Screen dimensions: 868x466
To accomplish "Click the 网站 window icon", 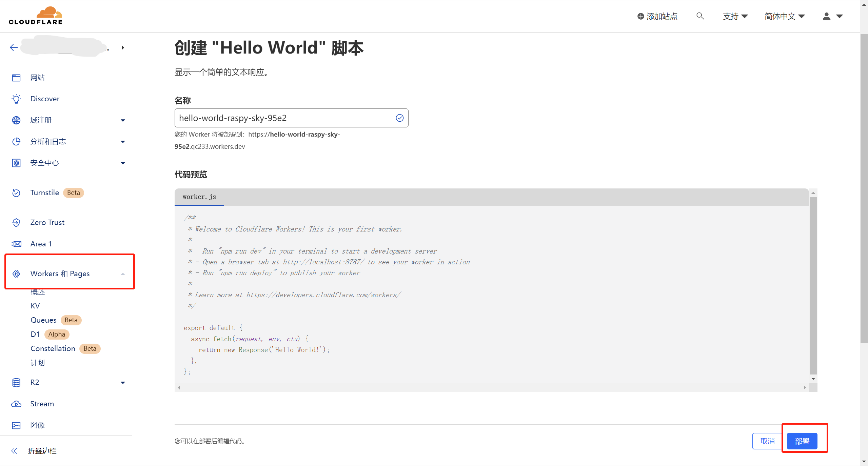I will [16, 78].
